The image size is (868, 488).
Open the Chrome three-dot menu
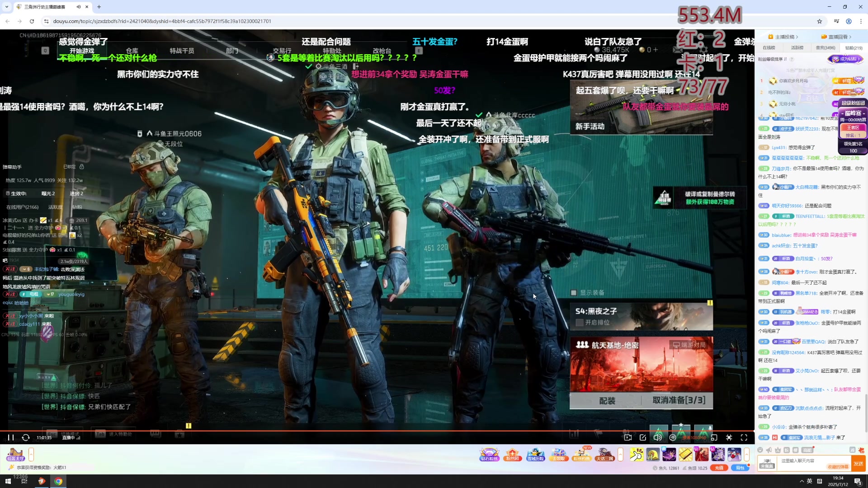click(861, 21)
